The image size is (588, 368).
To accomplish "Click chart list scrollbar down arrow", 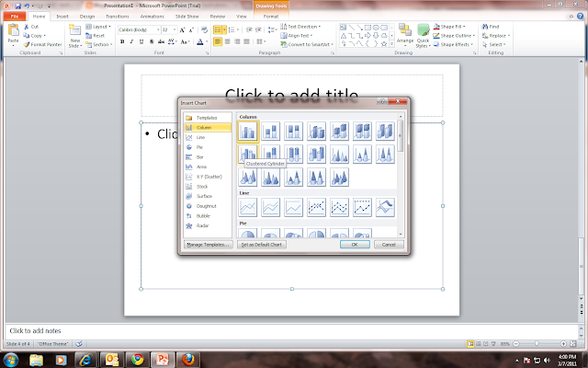I will pyautogui.click(x=401, y=235).
